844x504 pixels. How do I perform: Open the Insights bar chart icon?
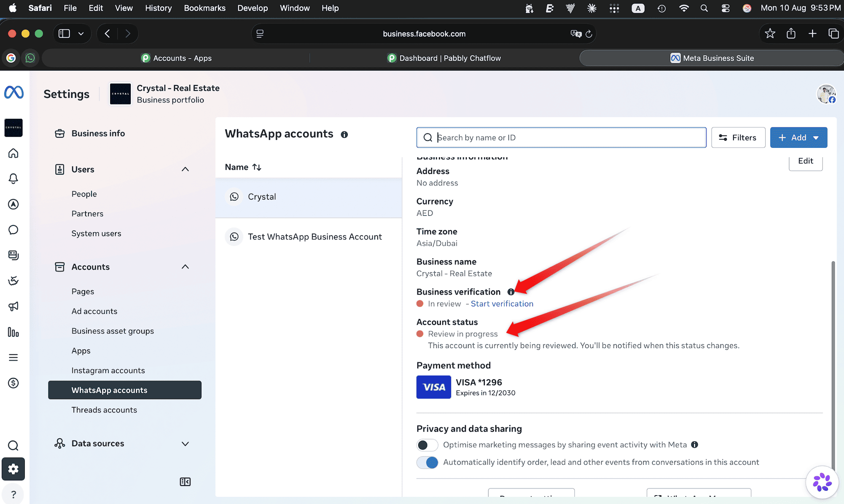[x=13, y=332]
